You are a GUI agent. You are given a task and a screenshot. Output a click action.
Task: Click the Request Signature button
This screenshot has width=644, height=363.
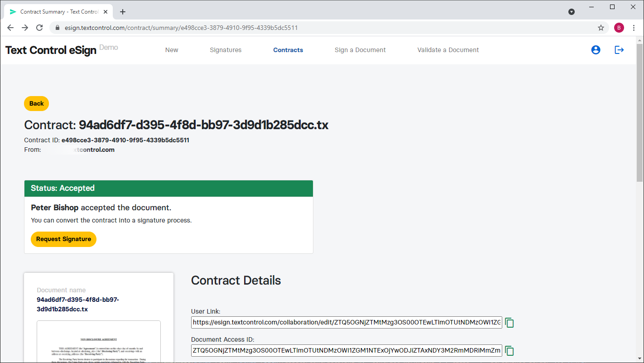pyautogui.click(x=63, y=239)
